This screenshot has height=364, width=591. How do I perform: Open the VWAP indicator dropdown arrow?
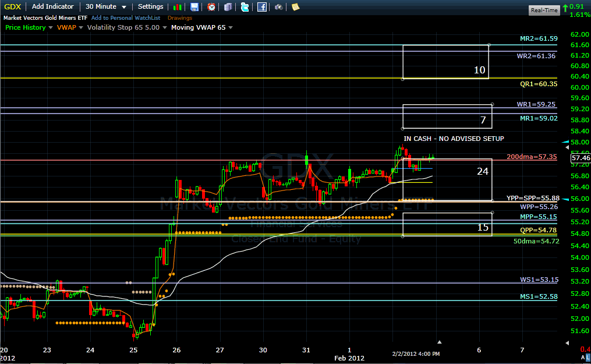pyautogui.click(x=81, y=27)
